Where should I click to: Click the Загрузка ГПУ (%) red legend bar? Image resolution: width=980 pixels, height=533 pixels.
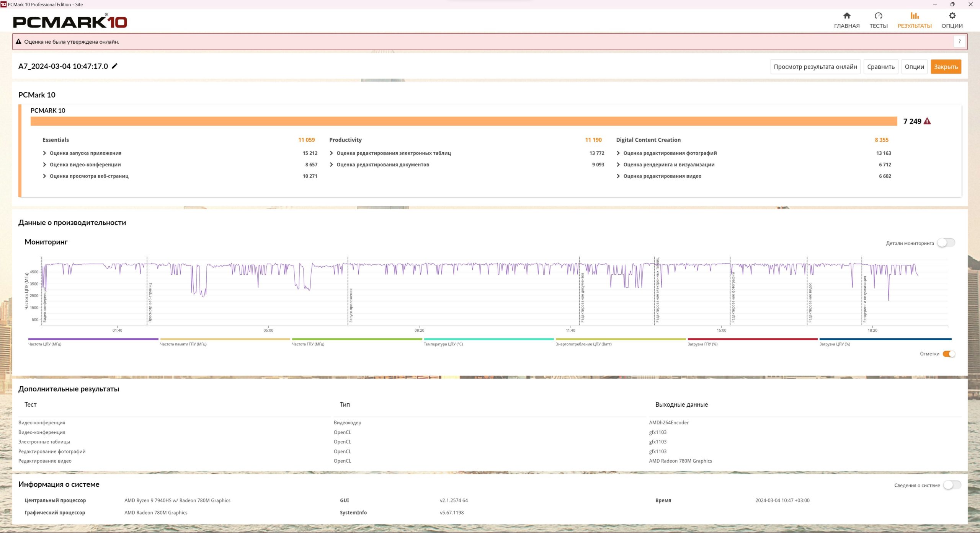[x=752, y=339]
